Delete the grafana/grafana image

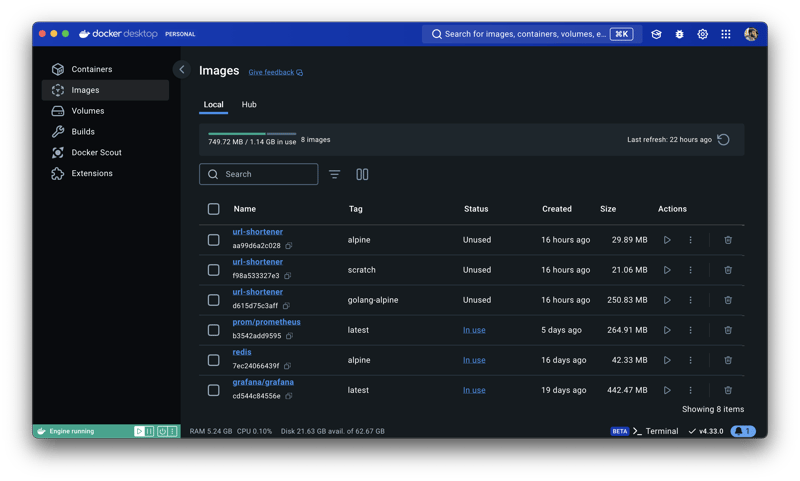[x=728, y=390]
